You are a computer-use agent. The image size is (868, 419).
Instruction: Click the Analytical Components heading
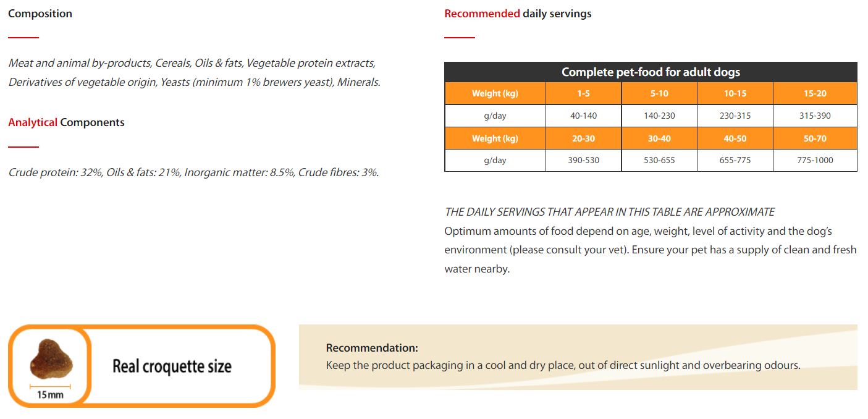pos(66,122)
